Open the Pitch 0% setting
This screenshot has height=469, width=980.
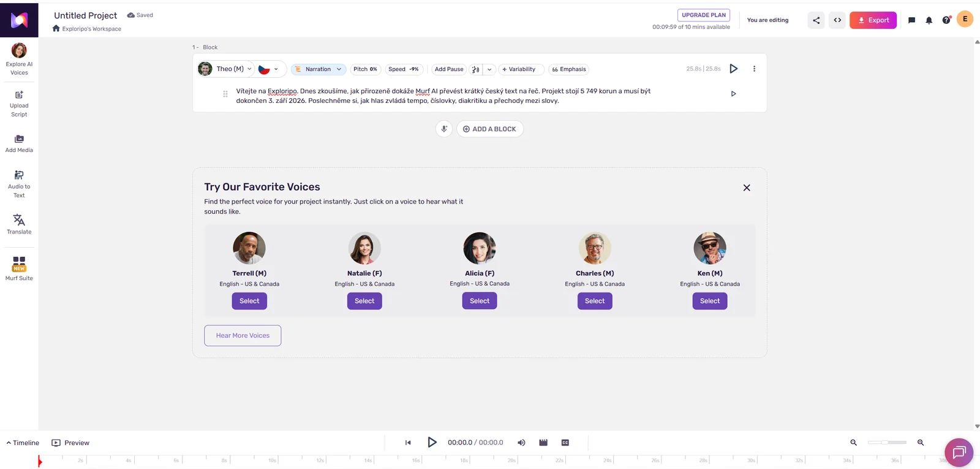click(x=365, y=69)
